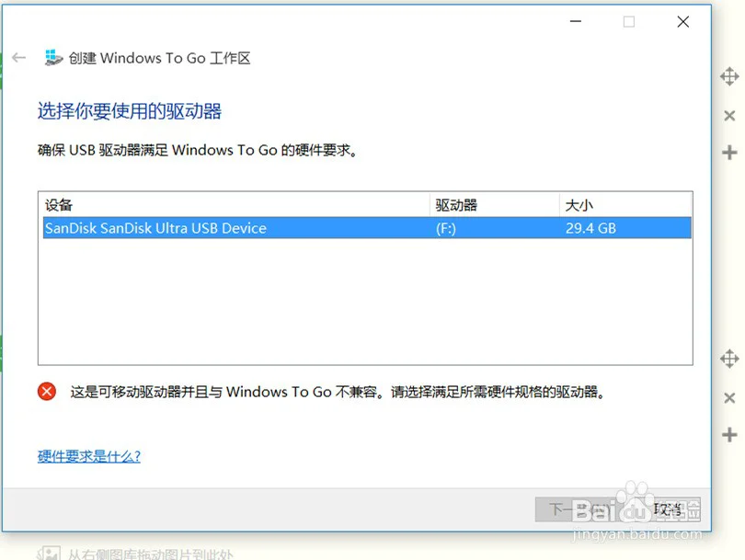Image resolution: width=745 pixels, height=560 pixels.
Task: Minimize the Windows To Go dialog
Action: [x=576, y=21]
